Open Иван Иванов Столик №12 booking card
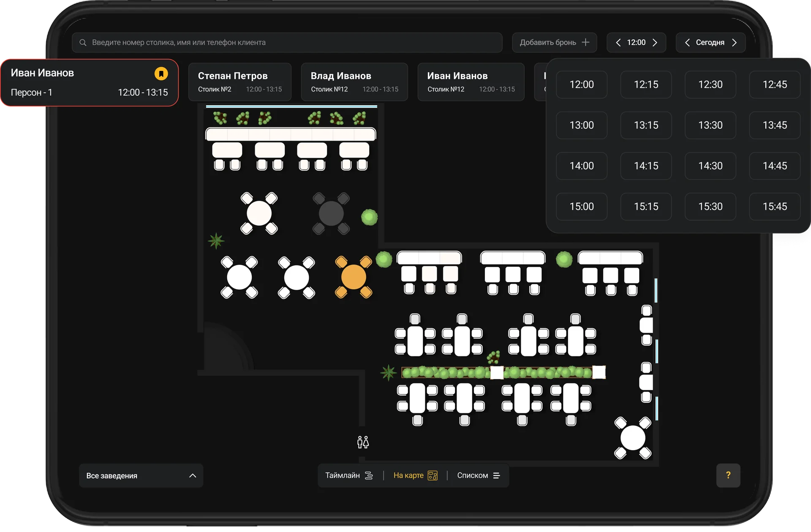 471,82
